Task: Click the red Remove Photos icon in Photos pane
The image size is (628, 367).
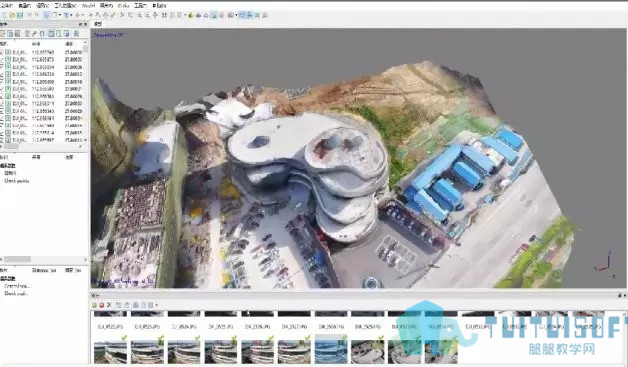Action: click(102, 305)
